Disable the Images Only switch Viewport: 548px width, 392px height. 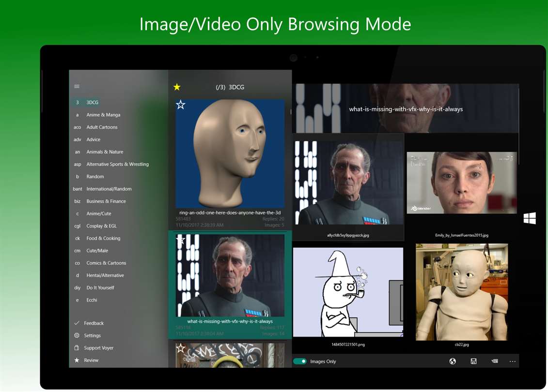click(x=300, y=362)
